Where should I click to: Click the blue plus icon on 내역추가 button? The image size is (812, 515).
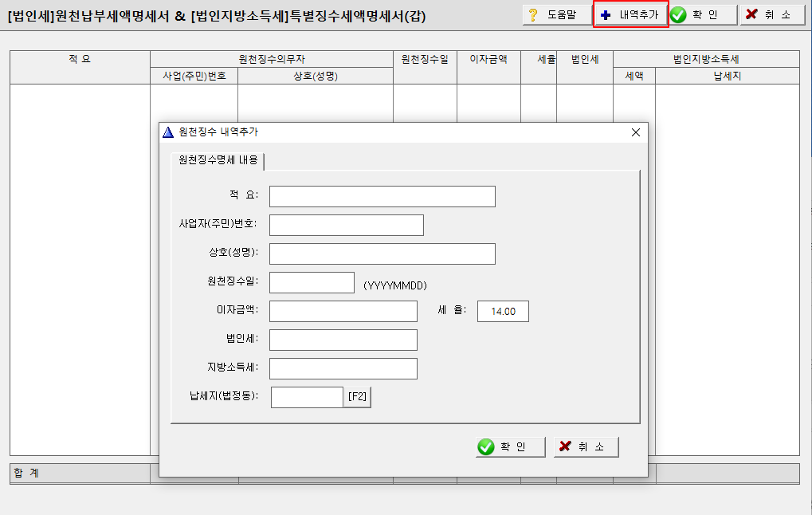(x=606, y=14)
